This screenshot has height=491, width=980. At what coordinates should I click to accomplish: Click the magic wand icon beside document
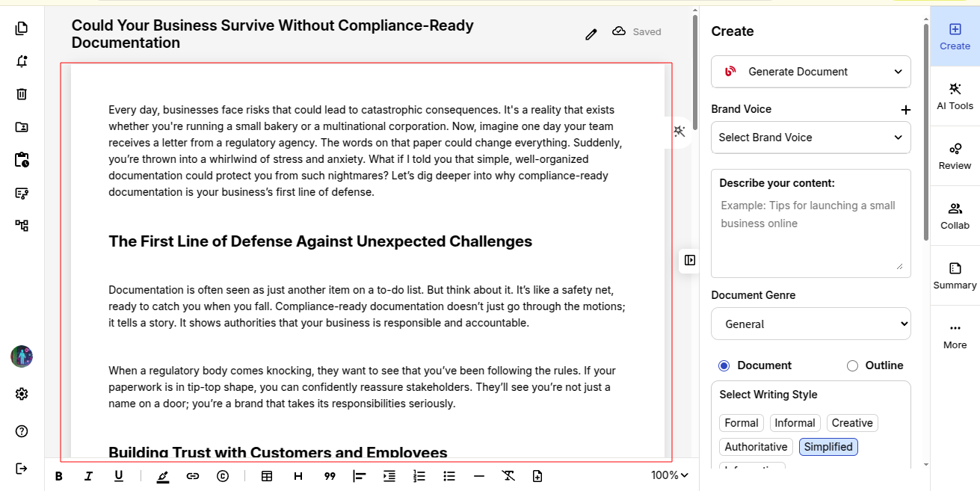coord(679,132)
